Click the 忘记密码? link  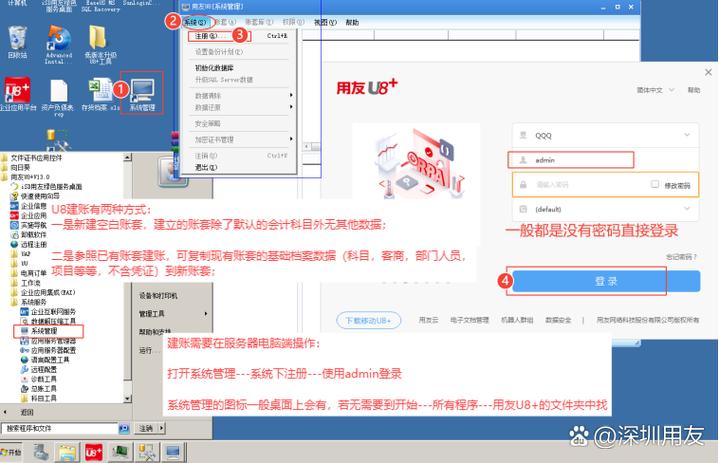coord(681,257)
